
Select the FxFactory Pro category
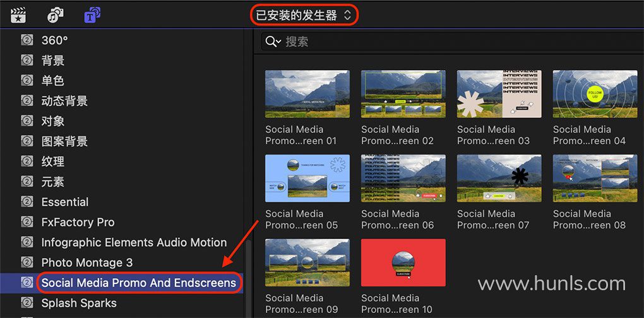coord(78,222)
